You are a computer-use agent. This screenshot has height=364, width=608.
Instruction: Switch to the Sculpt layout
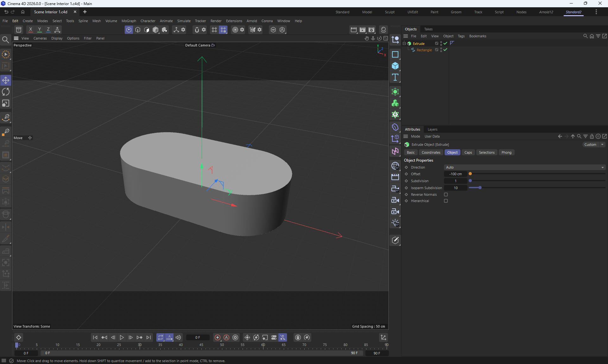click(x=389, y=12)
